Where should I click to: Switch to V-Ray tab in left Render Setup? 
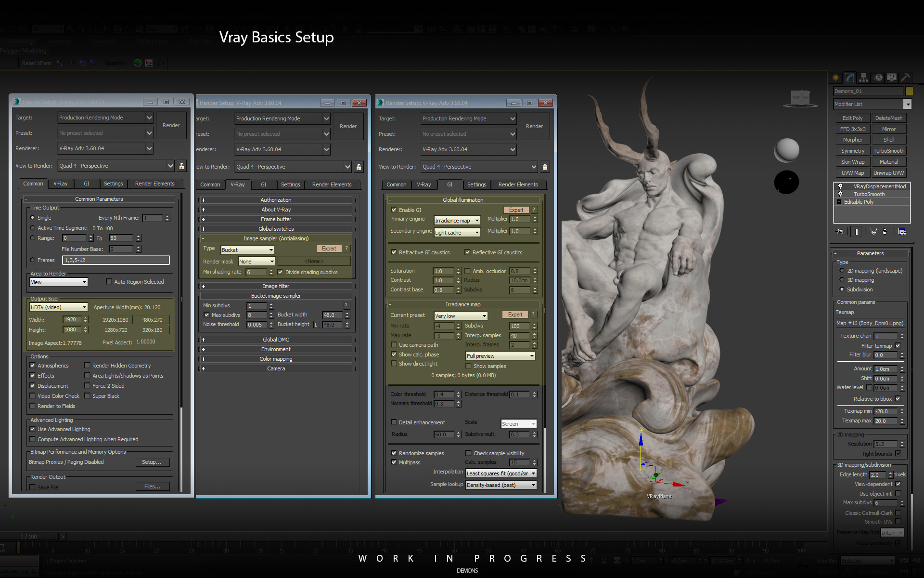point(61,184)
